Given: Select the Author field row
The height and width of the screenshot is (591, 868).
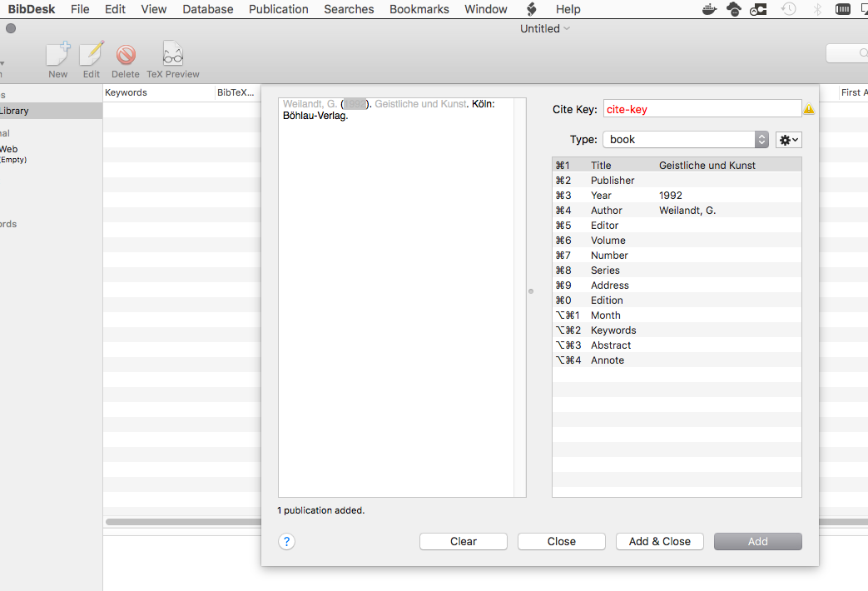Looking at the screenshot, I should coord(677,210).
